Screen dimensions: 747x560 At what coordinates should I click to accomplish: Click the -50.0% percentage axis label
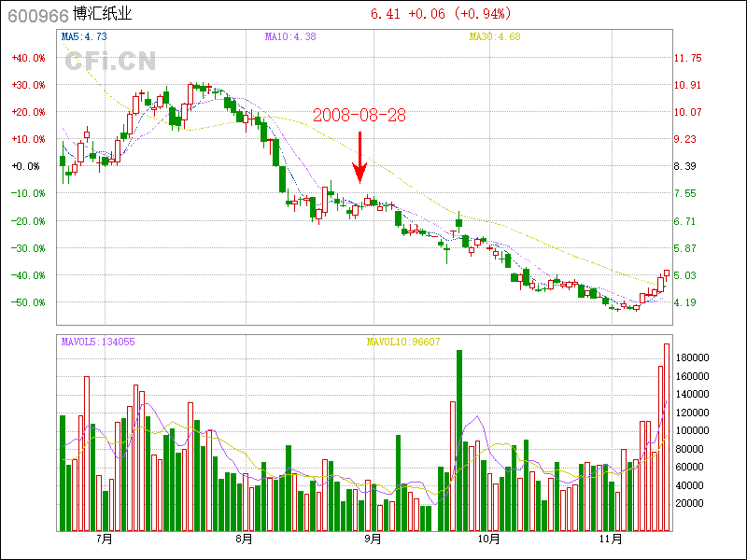pos(27,302)
